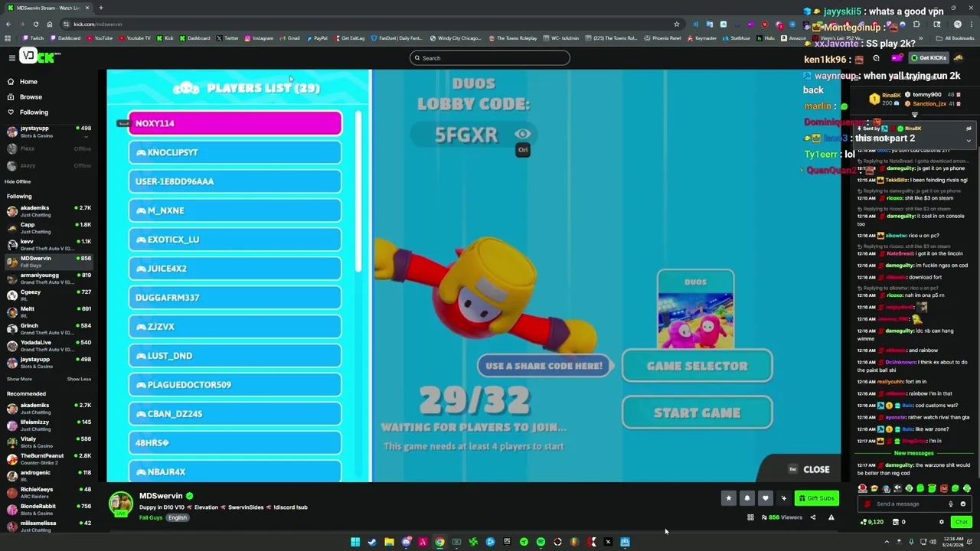Click the Chrome home button
The width and height of the screenshot is (980, 551).
click(x=50, y=24)
